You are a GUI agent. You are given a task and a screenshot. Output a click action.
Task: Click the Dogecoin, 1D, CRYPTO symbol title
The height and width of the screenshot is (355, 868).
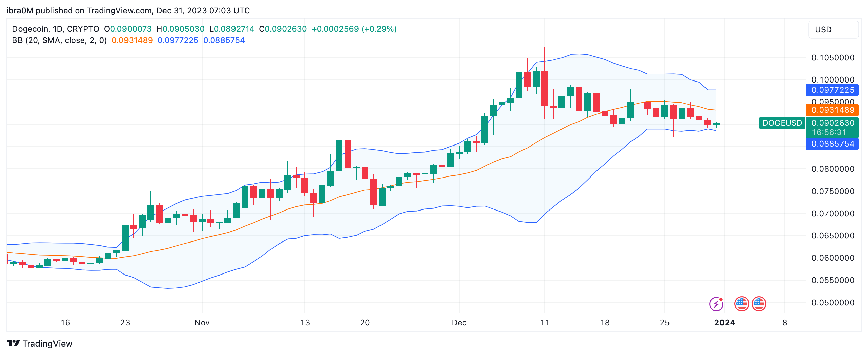click(56, 29)
